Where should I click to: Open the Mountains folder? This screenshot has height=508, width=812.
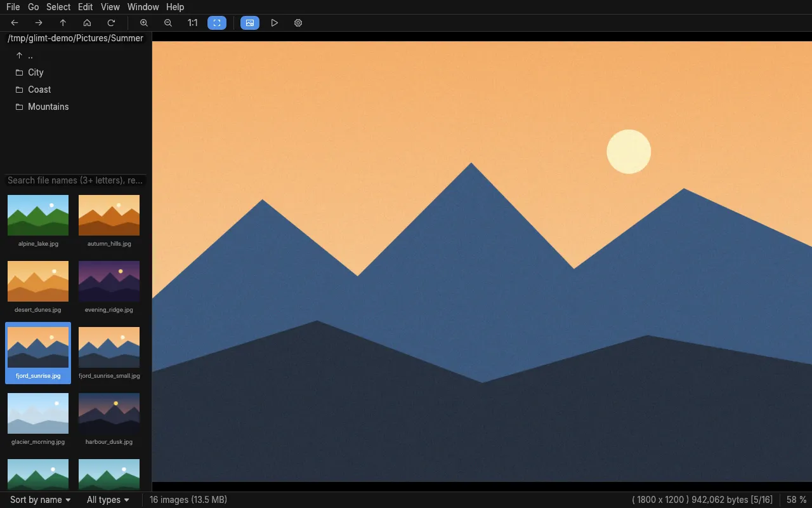(x=76, y=107)
